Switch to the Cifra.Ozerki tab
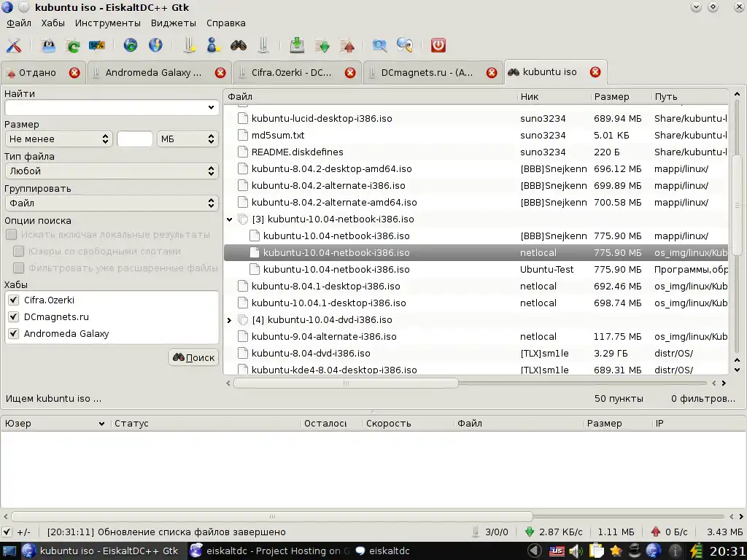 (291, 72)
